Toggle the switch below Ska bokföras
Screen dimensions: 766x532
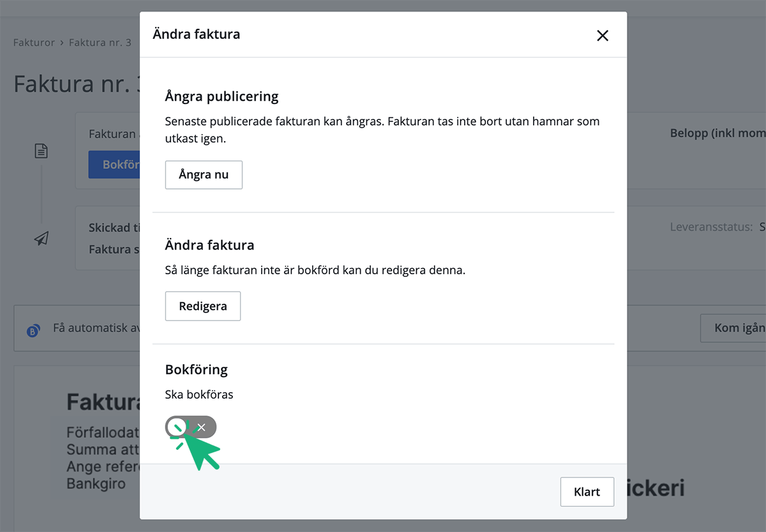pyautogui.click(x=190, y=427)
